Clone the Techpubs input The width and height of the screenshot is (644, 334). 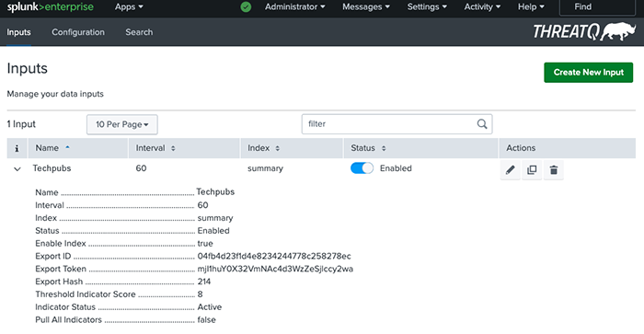point(532,169)
